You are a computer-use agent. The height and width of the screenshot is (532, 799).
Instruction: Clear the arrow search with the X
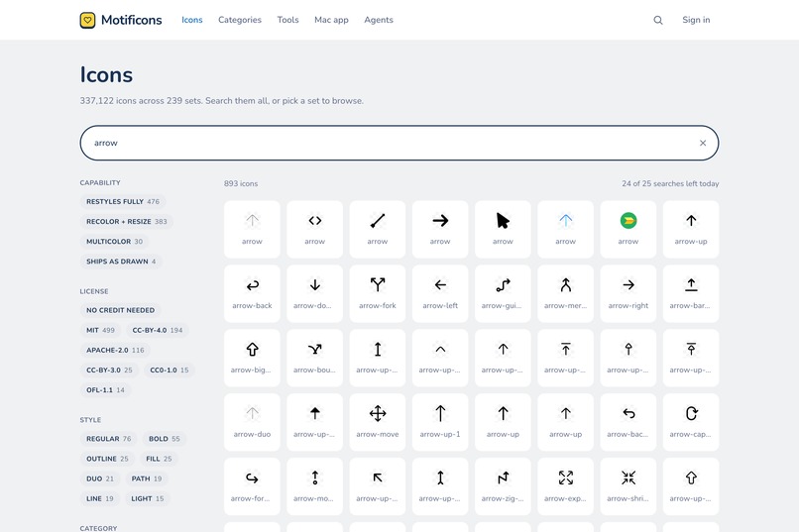(703, 143)
